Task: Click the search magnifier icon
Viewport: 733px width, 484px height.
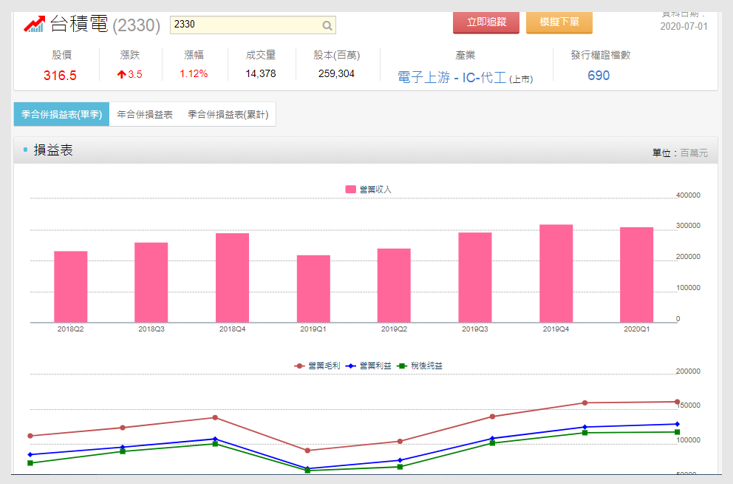Action: point(327,25)
